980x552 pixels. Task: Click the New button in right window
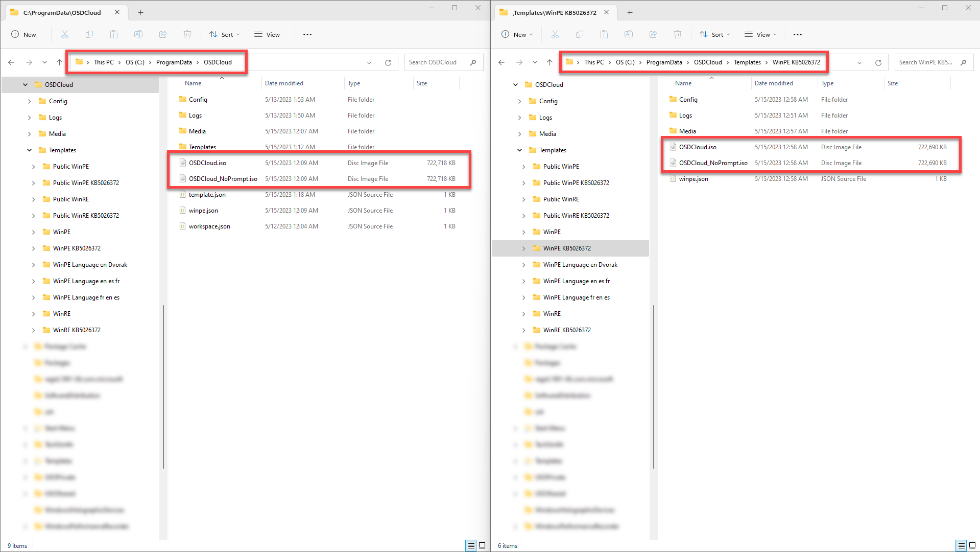[517, 35]
